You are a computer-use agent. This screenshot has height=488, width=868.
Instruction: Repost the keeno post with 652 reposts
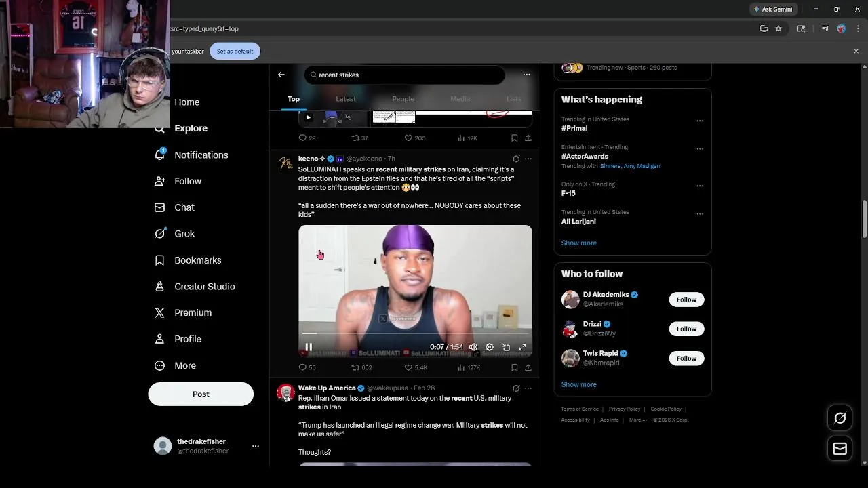tap(361, 367)
